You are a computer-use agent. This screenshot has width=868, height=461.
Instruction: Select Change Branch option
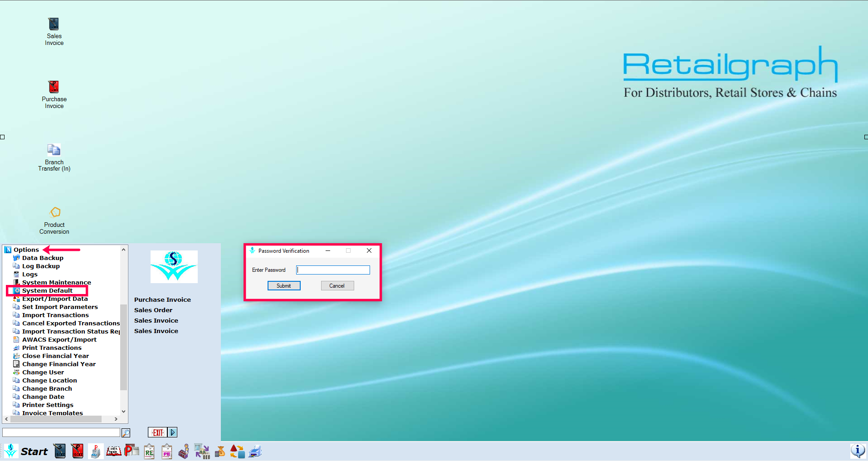tap(47, 388)
